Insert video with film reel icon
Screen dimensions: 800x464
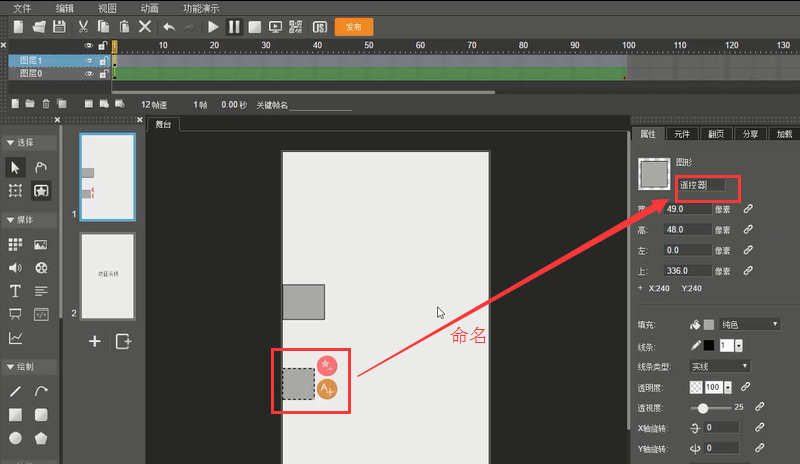coord(41,267)
